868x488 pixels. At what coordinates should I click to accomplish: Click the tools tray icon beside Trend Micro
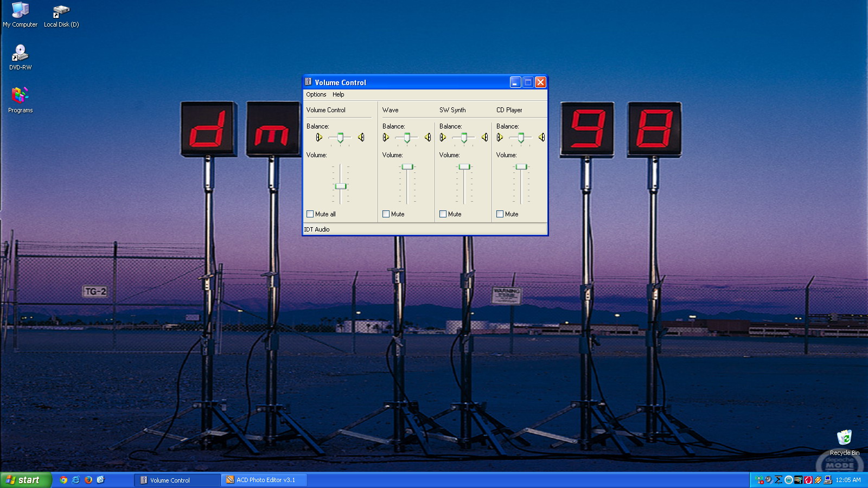tap(798, 480)
